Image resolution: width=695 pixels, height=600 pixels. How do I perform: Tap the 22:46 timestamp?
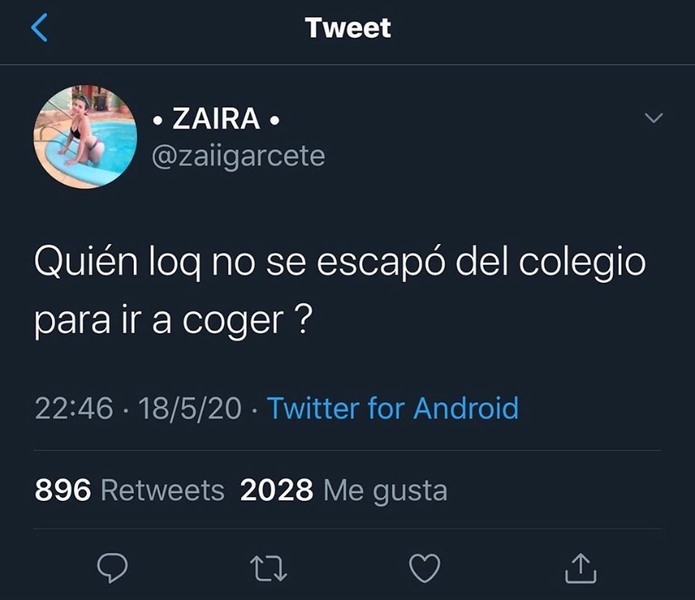(74, 408)
